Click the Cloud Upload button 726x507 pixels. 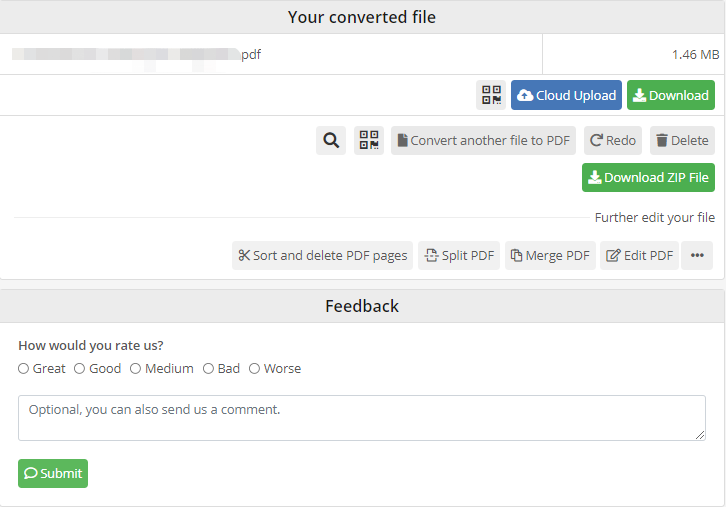(566, 95)
